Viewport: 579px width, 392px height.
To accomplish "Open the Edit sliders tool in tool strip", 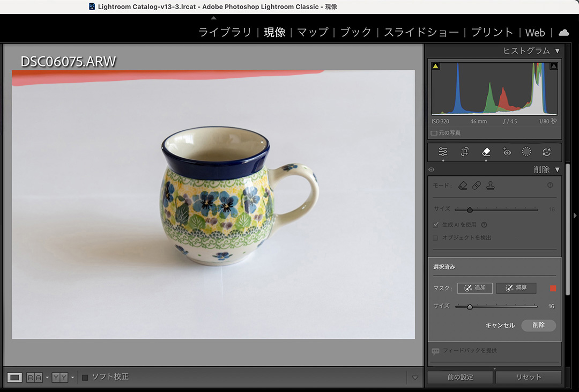I will click(x=443, y=152).
